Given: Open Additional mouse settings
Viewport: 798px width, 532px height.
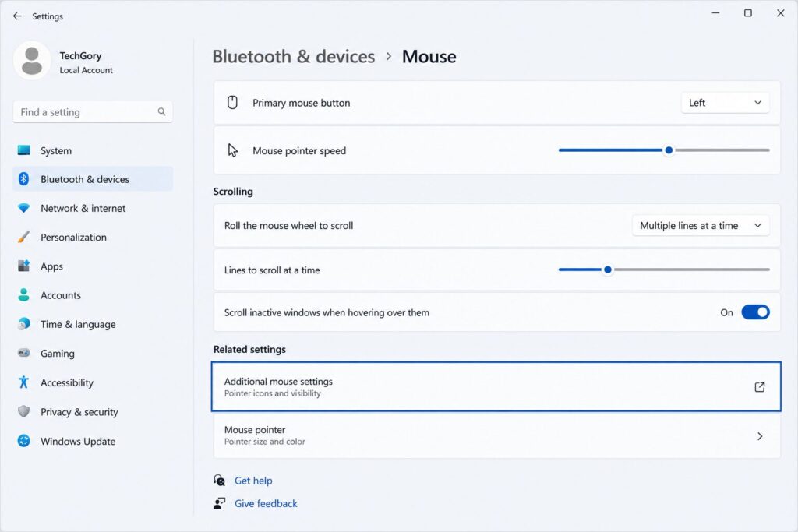Looking at the screenshot, I should click(x=496, y=386).
